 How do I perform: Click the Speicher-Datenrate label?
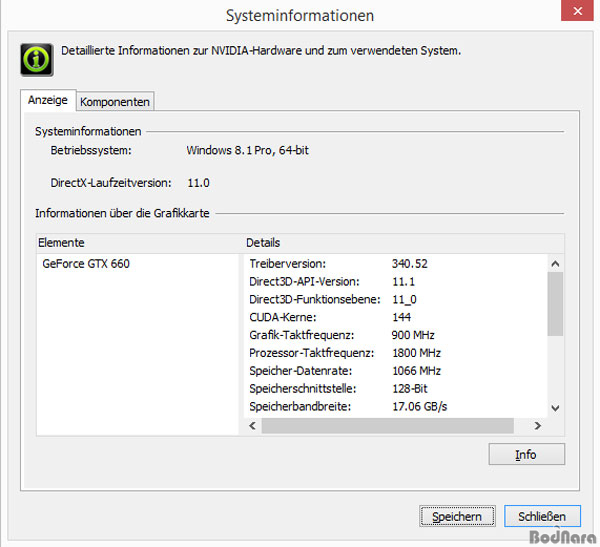[301, 371]
